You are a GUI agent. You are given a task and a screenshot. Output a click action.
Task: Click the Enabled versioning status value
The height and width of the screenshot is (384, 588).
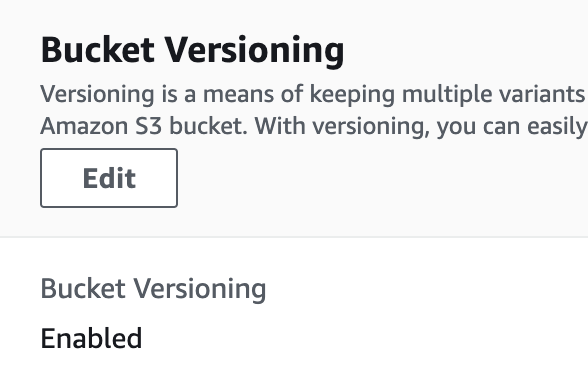tap(91, 338)
